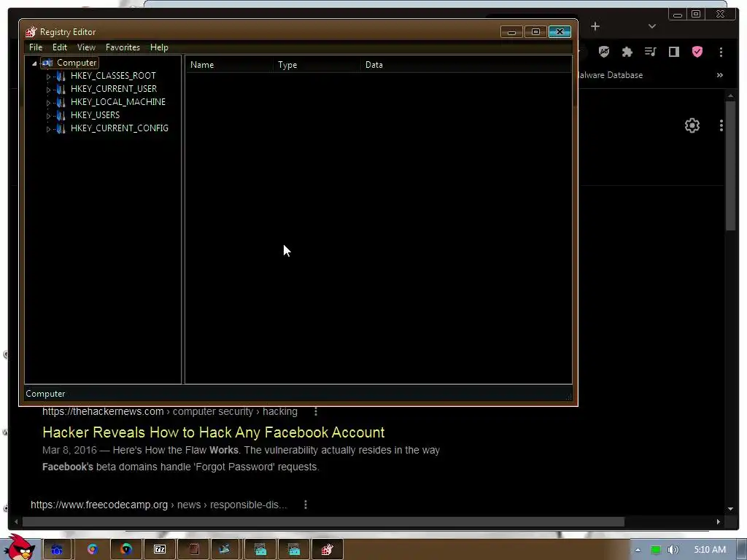Viewport: 747px width, 560px height.
Task: Select HKEY_CURRENT_USER in the tree
Action: pos(113,88)
